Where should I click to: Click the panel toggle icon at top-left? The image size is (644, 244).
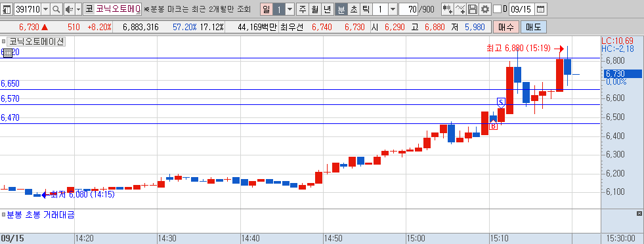7,9
